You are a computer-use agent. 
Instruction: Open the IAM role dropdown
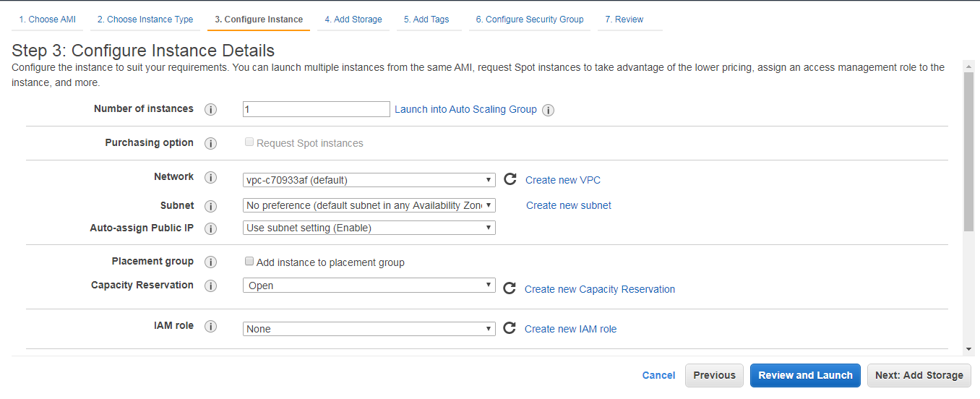click(x=369, y=329)
